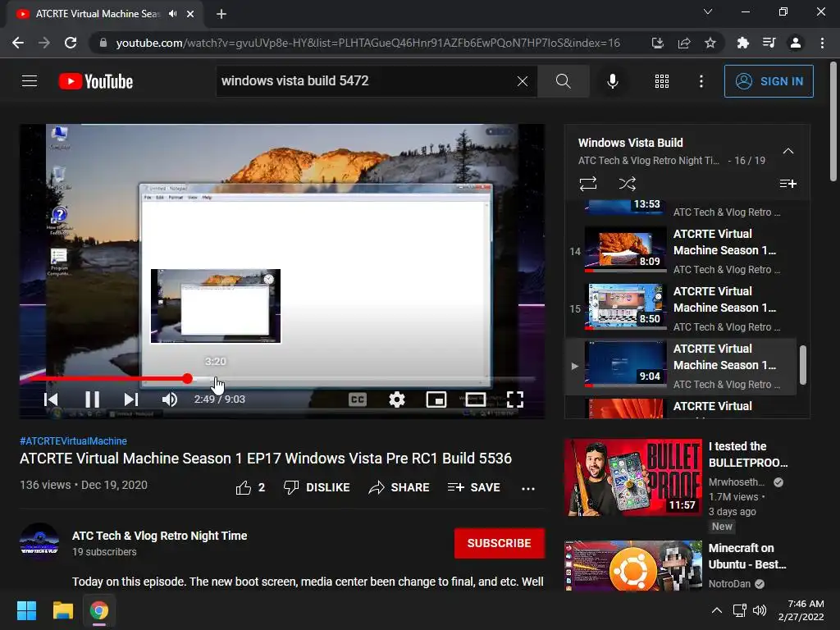Toggle loop playlist

(587, 184)
